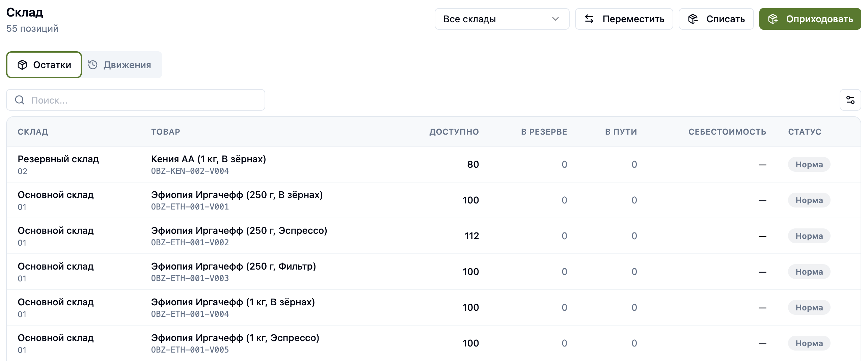Click the history clock icon on Движения tab
The height and width of the screenshot is (361, 868).
click(x=93, y=65)
